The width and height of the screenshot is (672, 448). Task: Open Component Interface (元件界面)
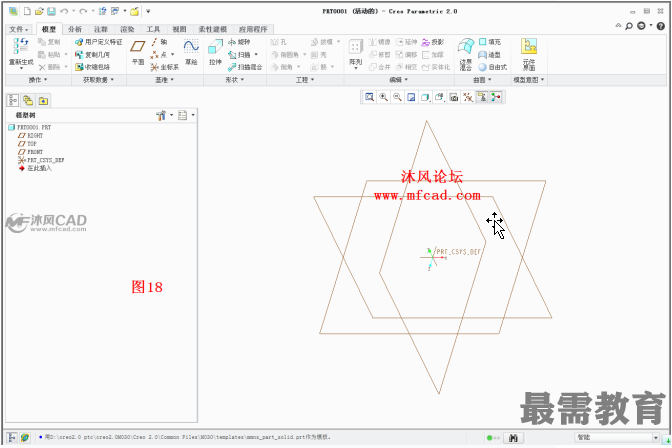[529, 54]
